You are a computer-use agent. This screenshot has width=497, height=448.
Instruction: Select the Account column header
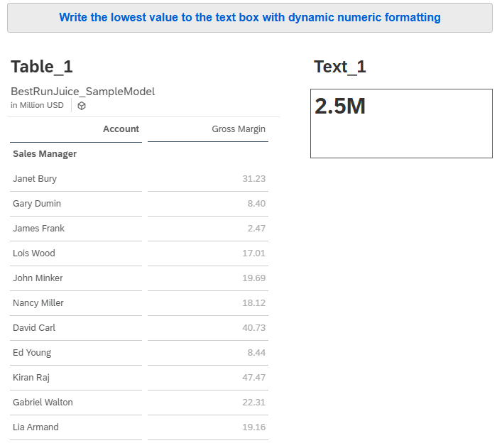click(x=121, y=129)
